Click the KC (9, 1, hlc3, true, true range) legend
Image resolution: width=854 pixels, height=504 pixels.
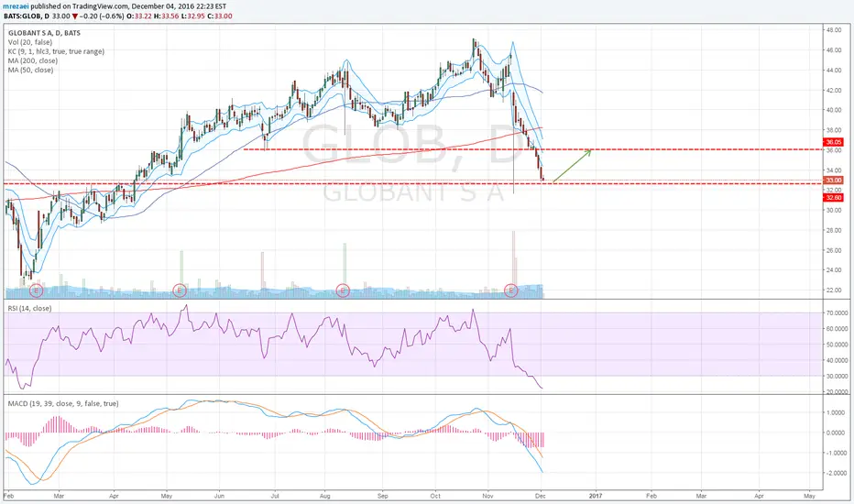pos(56,51)
